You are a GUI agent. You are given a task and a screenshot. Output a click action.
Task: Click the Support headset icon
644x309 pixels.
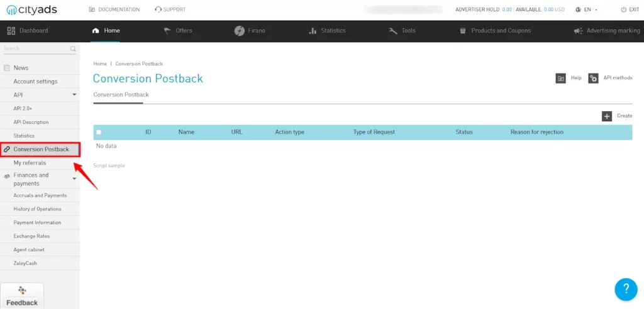click(x=158, y=9)
